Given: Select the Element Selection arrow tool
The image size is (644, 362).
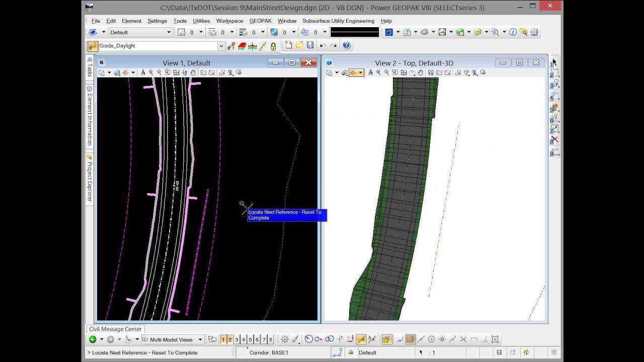Looking at the screenshot, I should pos(554,62).
